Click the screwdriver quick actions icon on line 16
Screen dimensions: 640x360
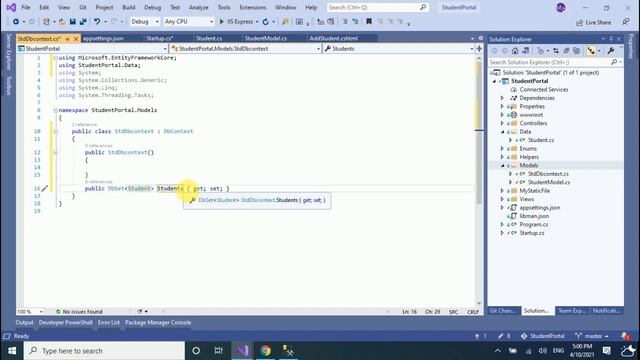point(44,188)
